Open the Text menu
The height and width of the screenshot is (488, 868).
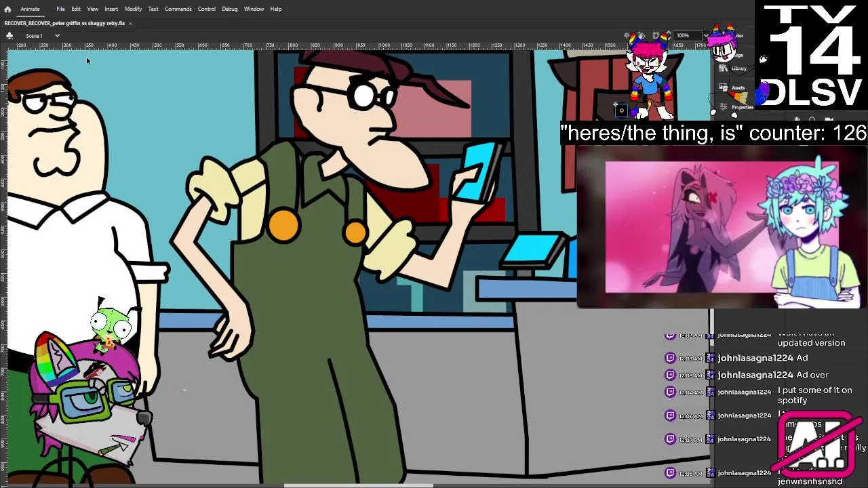tap(153, 9)
